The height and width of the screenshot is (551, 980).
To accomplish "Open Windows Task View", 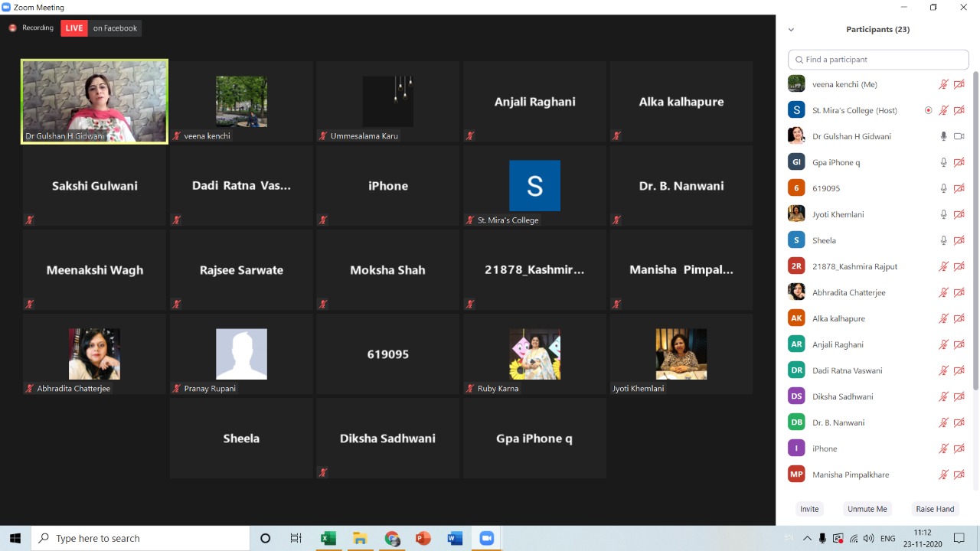I will [296, 539].
